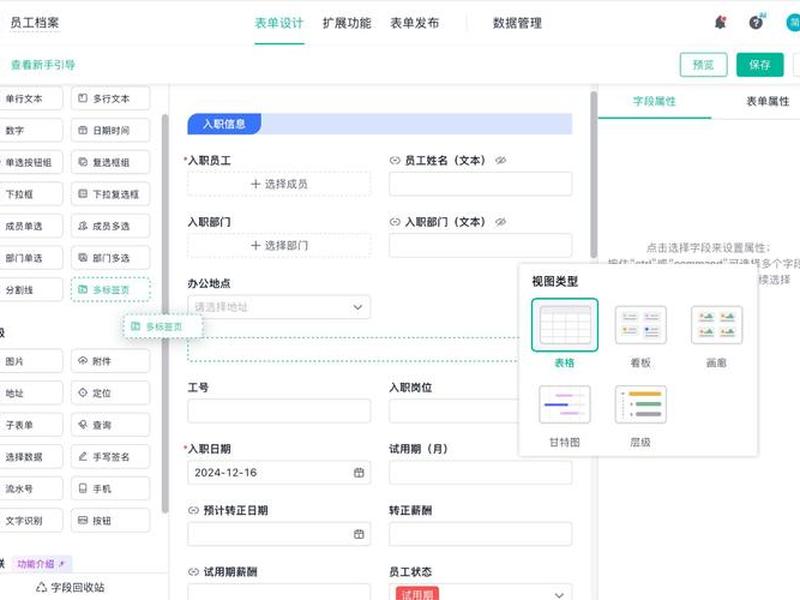The height and width of the screenshot is (600, 800).
Task: Click link icon beside 试用期薪酬 label
Action: pos(193,572)
